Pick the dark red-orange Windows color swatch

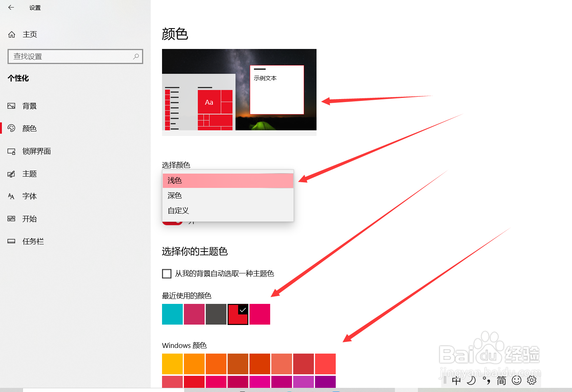[260, 364]
